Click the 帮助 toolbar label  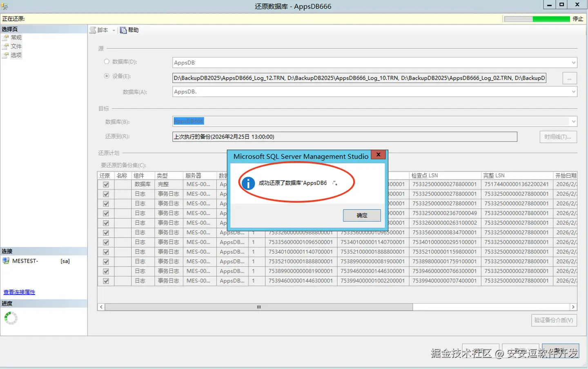[134, 30]
